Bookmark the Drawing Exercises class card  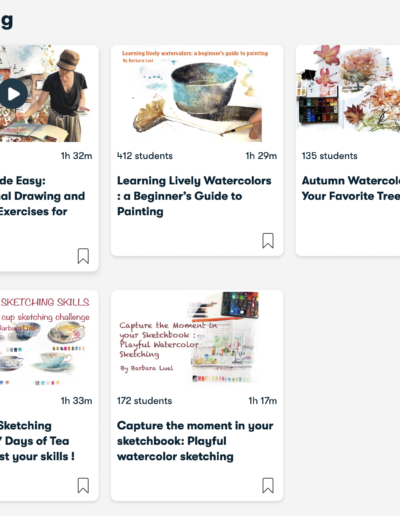pyautogui.click(x=83, y=256)
